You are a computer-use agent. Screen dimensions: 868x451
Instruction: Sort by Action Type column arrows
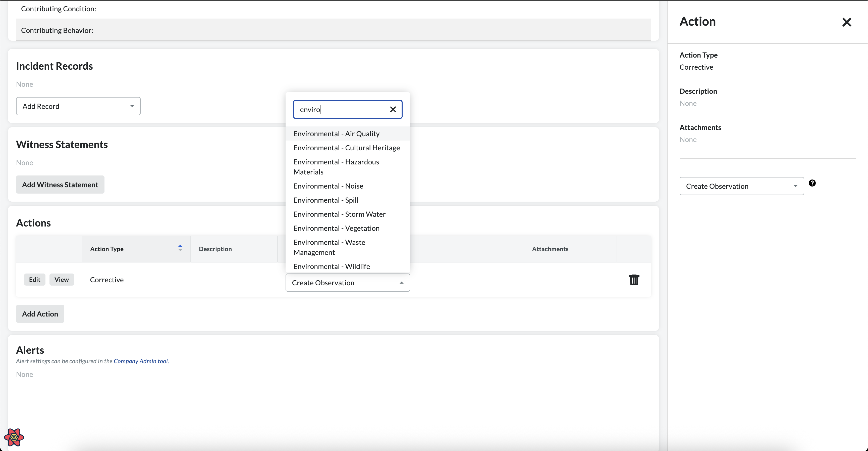click(x=180, y=248)
